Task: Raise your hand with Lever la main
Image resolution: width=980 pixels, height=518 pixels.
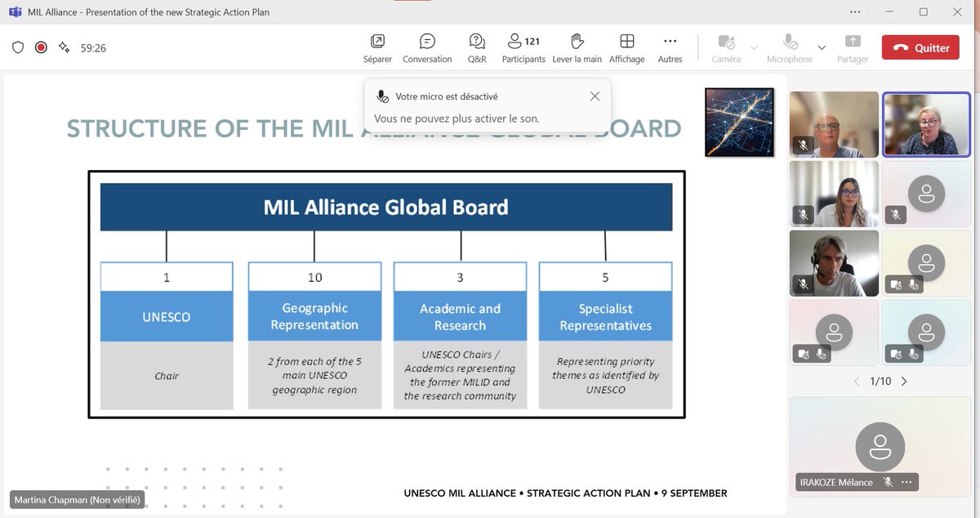Action: pos(577,48)
